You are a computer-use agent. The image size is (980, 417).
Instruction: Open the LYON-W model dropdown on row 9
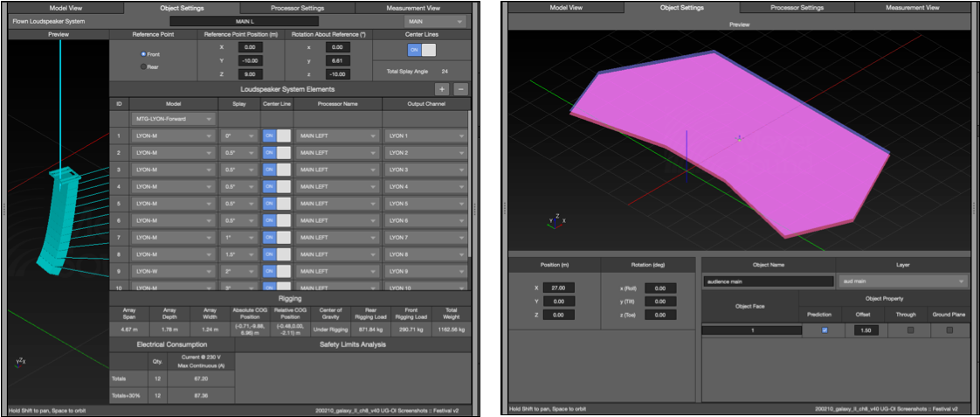click(174, 271)
